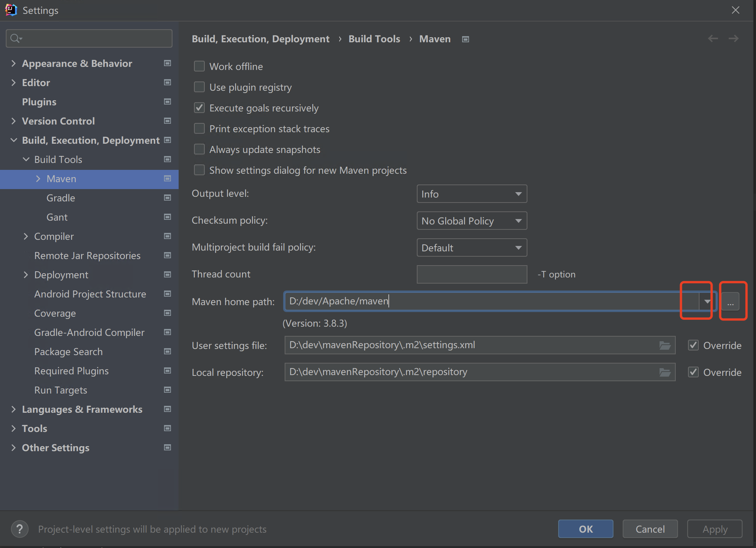Viewport: 756px width, 548px height.
Task: Select Gradle in the settings tree
Action: (x=61, y=198)
